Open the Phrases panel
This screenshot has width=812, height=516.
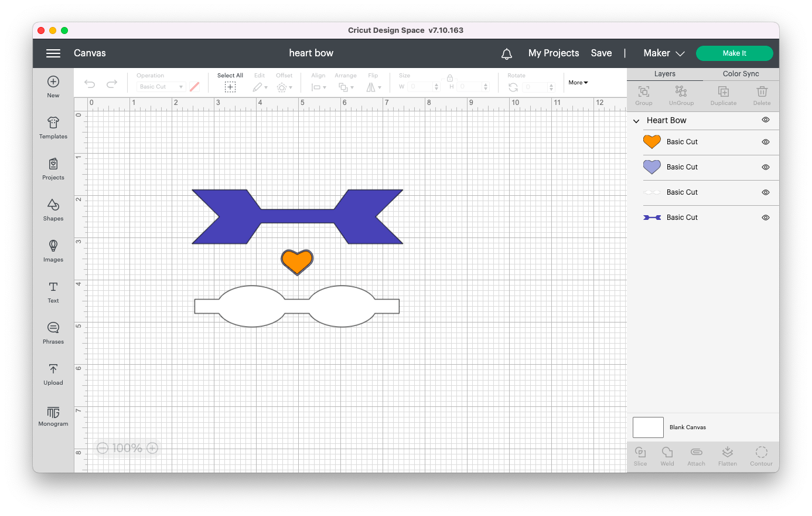[53, 332]
